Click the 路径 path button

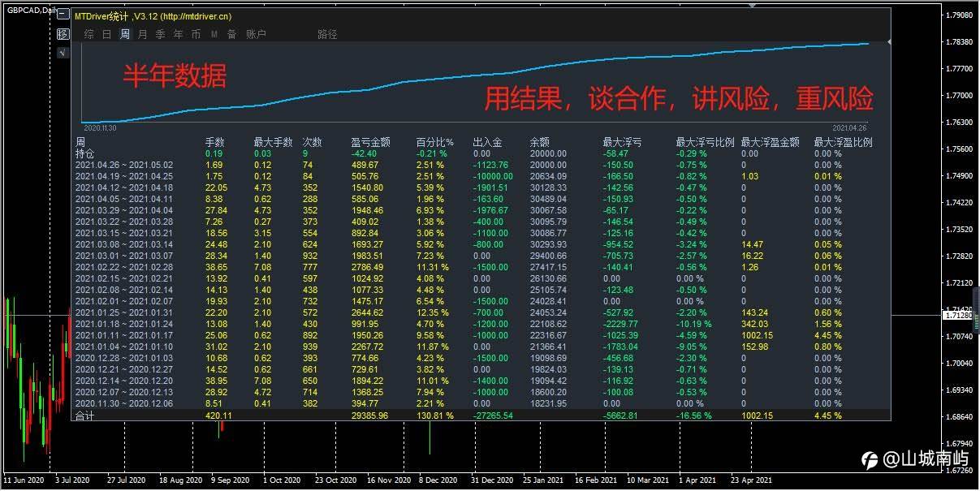pyautogui.click(x=327, y=34)
